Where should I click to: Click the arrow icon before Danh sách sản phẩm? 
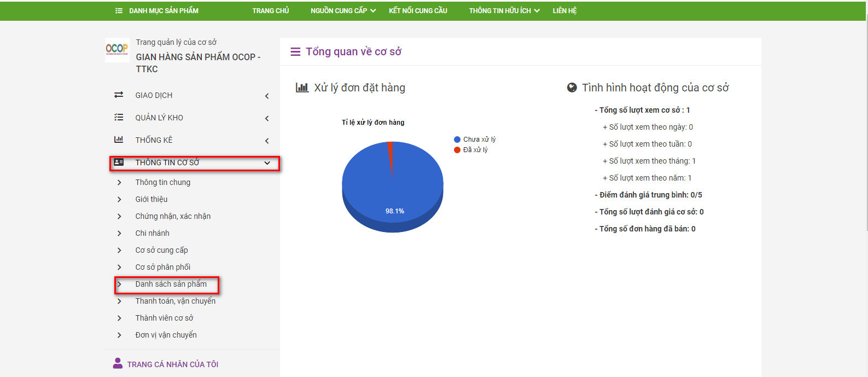(119, 284)
